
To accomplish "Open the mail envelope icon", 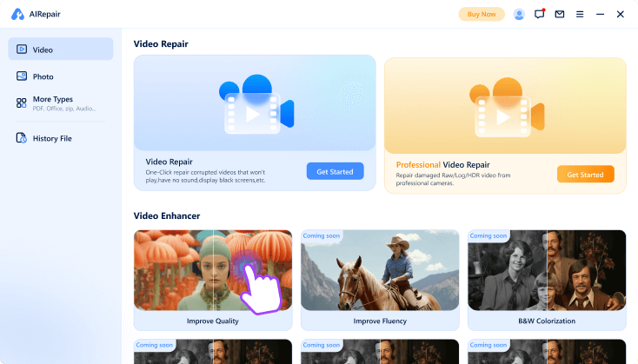I will 559,14.
